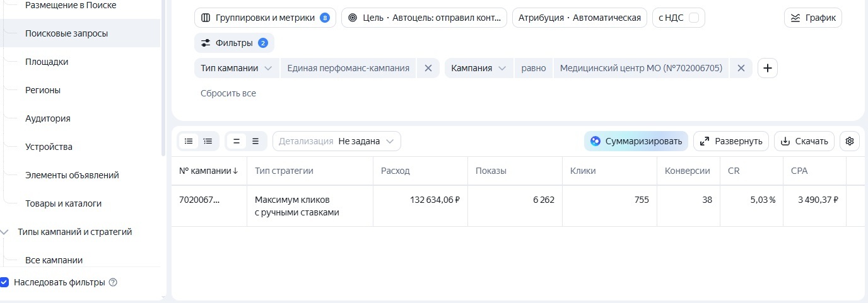Open Атрибуция Автоматическая selector
The image size is (868, 303).
(x=580, y=18)
